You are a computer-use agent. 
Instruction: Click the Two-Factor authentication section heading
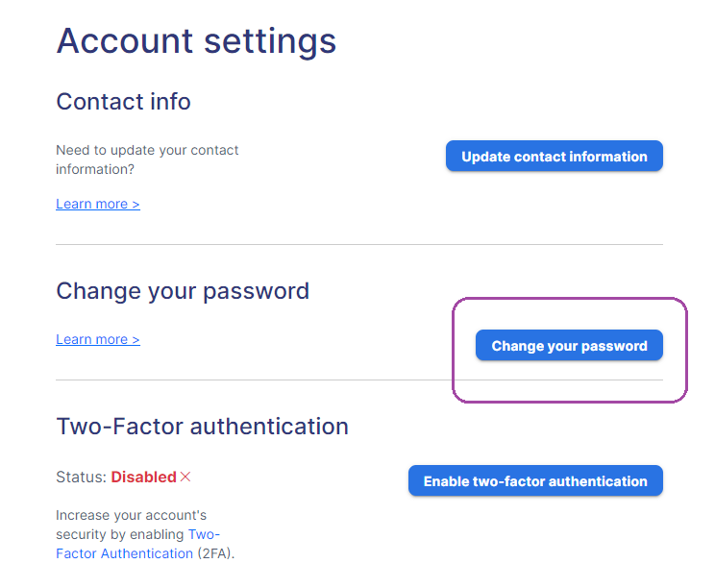tap(202, 427)
